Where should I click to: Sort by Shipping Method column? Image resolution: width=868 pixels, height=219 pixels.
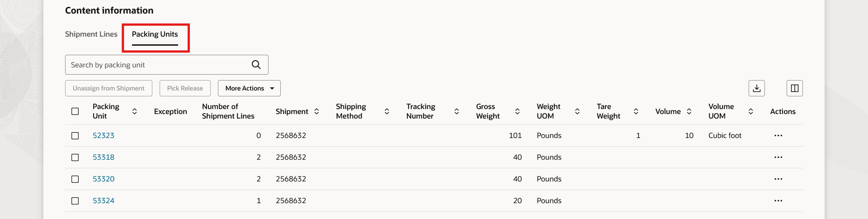pyautogui.click(x=387, y=111)
